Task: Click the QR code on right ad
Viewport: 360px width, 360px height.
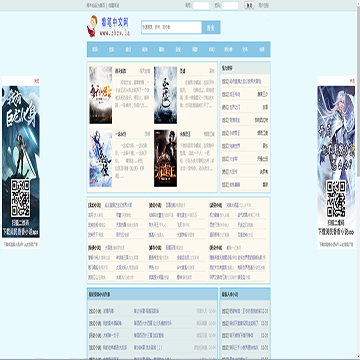Action: (x=336, y=199)
